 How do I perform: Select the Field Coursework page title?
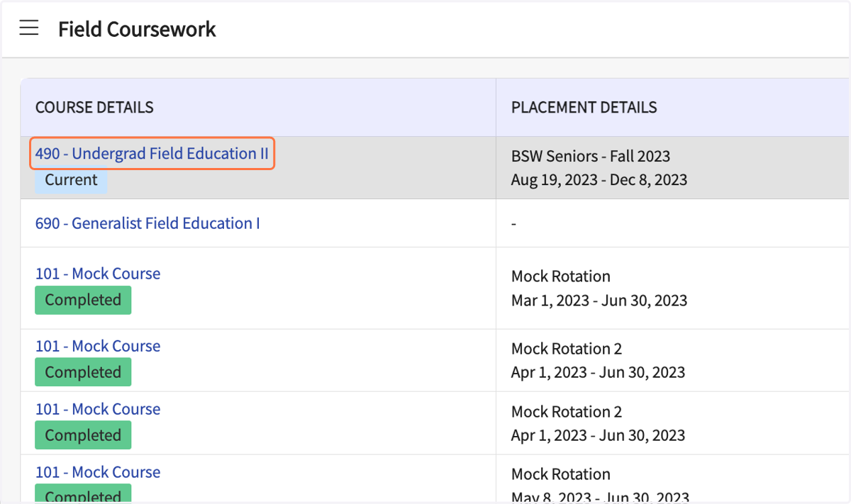[x=137, y=29]
